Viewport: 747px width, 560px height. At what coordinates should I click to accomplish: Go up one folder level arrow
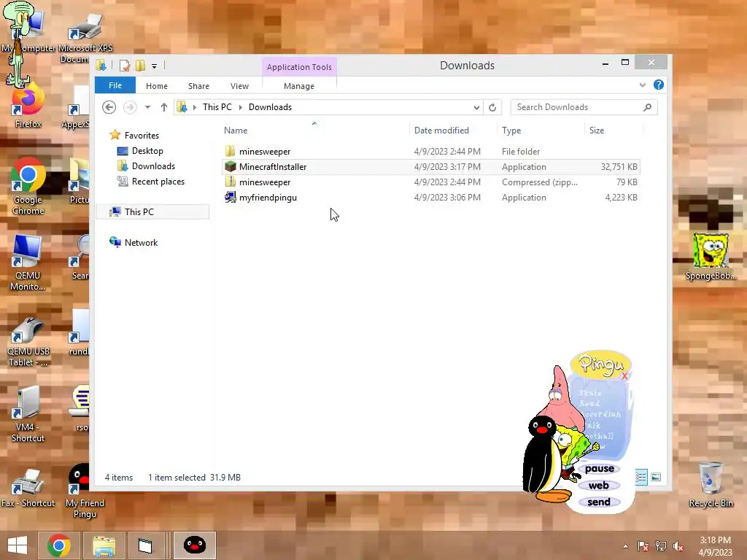tap(164, 107)
